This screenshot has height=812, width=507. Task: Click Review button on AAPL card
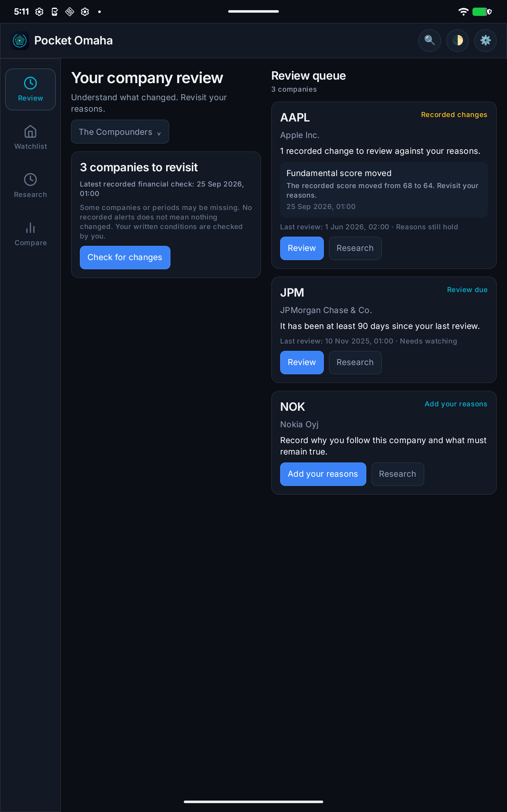pos(302,248)
